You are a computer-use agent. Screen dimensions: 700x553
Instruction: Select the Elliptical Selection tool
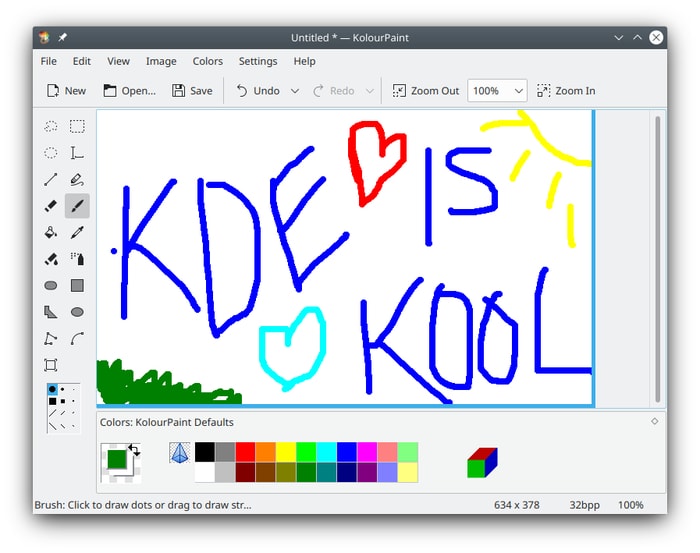click(51, 153)
